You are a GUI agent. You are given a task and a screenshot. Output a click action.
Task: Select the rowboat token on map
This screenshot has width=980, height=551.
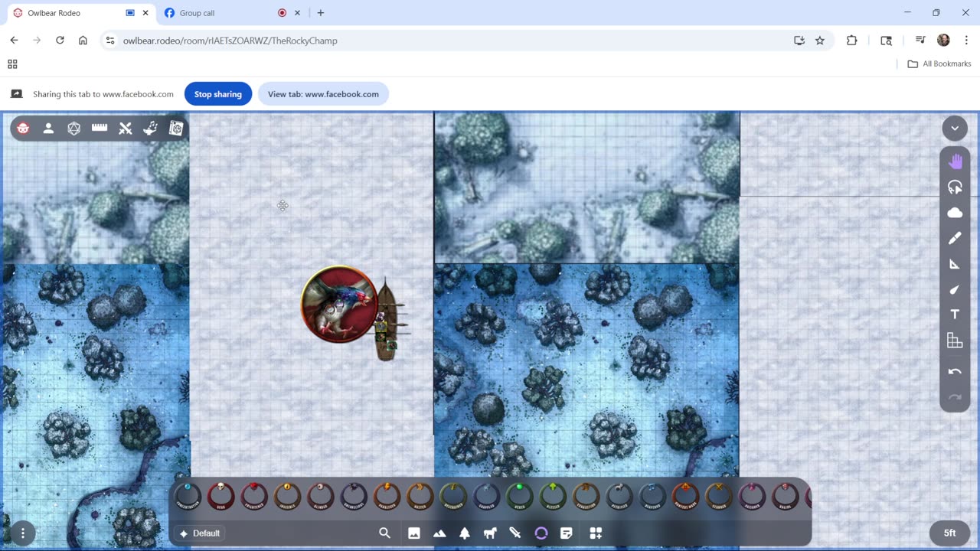[390, 319]
